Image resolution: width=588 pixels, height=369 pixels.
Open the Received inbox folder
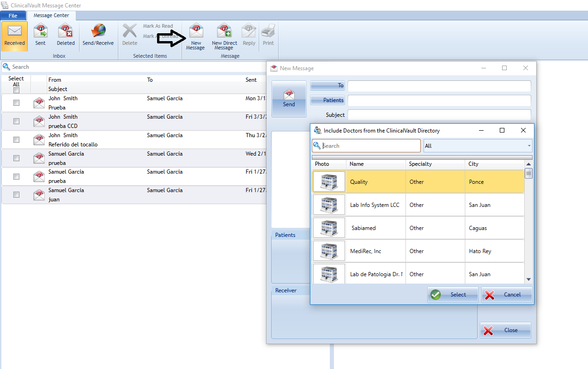(x=14, y=36)
